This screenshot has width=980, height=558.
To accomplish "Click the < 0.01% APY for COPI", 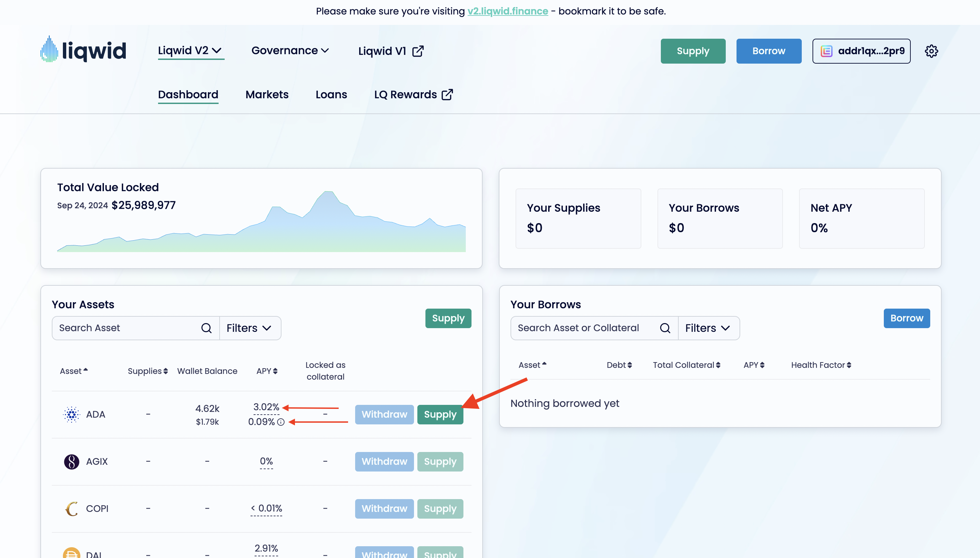I will [x=266, y=508].
